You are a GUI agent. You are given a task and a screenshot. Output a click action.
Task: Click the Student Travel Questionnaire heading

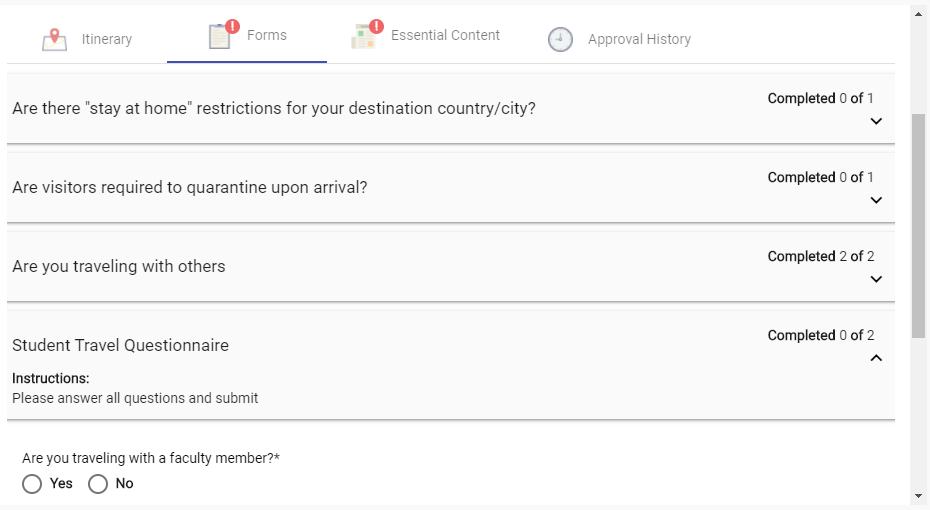click(120, 345)
